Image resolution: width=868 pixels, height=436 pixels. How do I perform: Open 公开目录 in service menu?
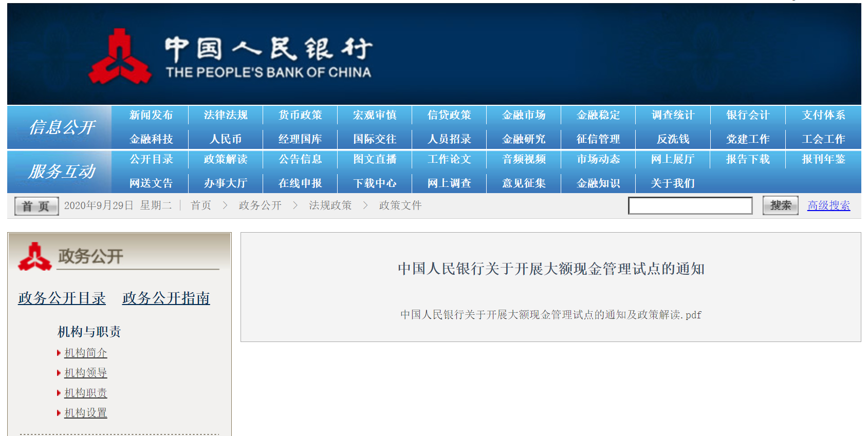(151, 159)
